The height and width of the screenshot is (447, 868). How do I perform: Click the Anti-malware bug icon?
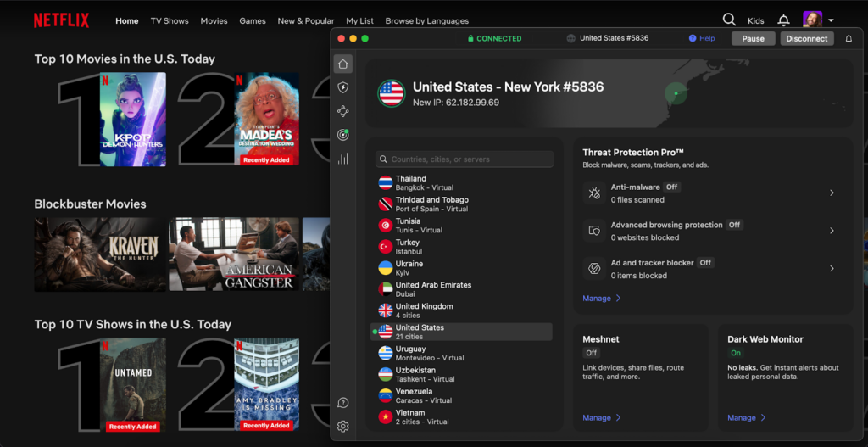[594, 193]
